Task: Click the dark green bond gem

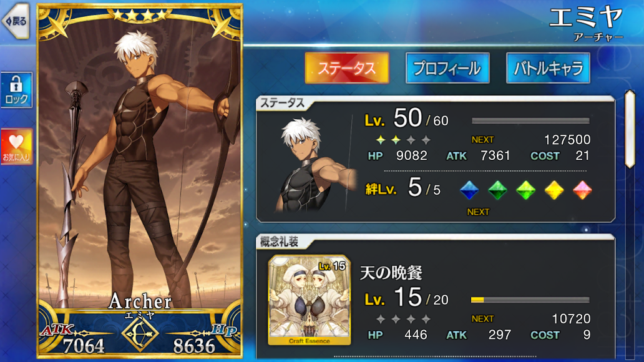Action: (497, 190)
